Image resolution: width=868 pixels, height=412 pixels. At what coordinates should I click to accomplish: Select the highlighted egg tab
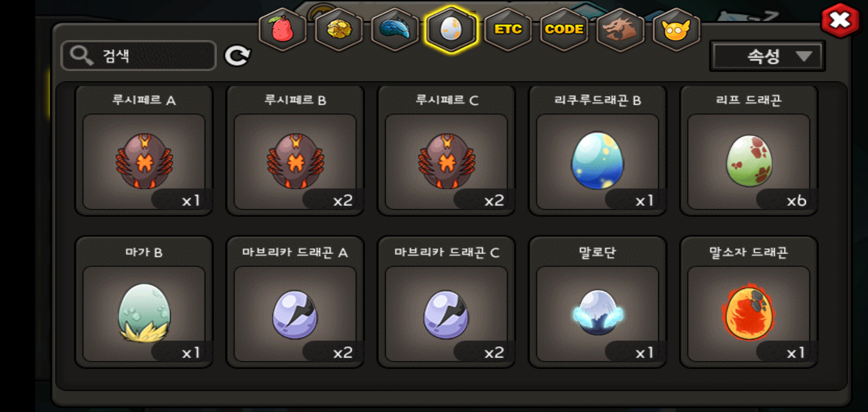[451, 29]
